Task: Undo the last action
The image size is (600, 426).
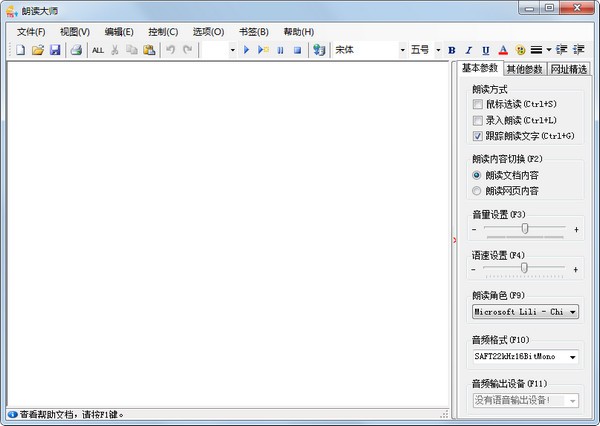Action: click(x=170, y=50)
